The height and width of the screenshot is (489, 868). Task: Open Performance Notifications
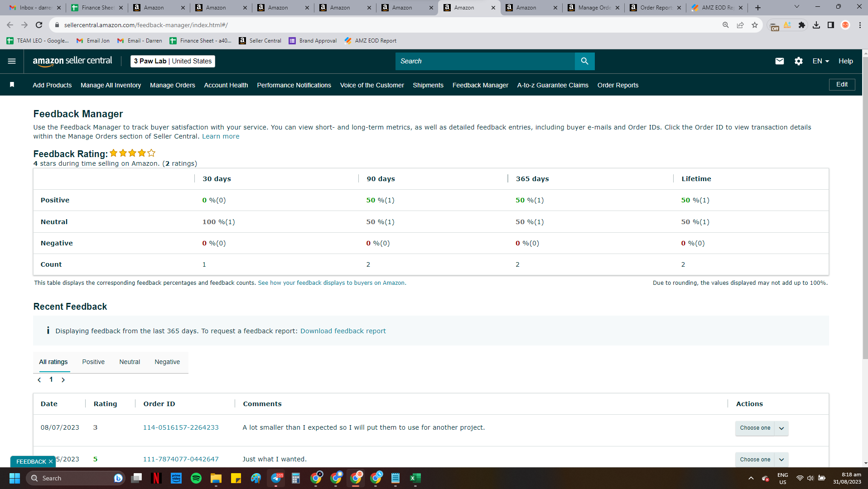[294, 85]
